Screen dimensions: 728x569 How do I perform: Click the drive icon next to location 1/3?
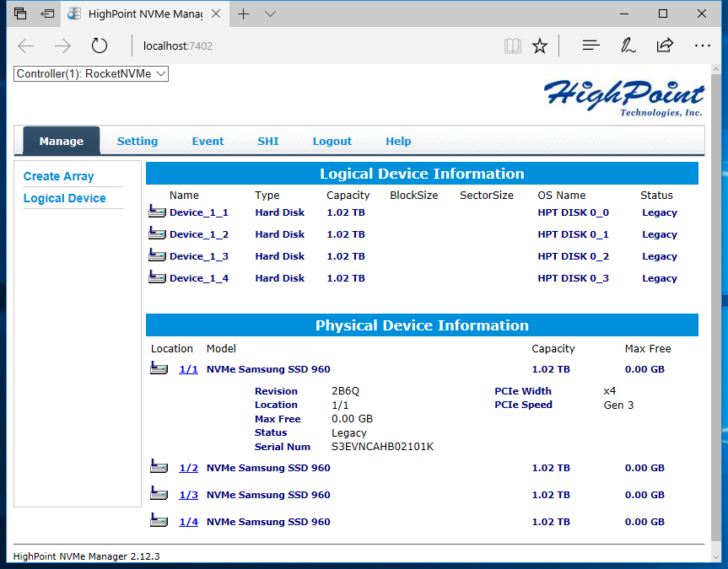[159, 494]
